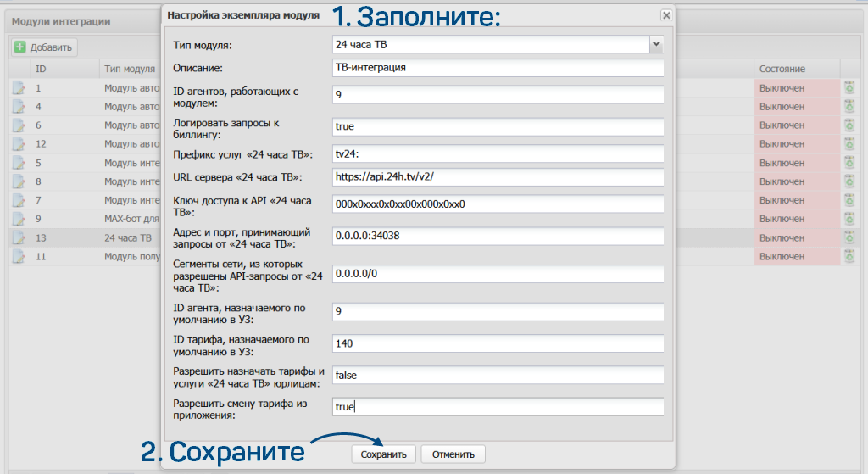The width and height of the screenshot is (868, 474).
Task: Focus the Разрешить смену тарифа из приложения field
Action: pos(498,407)
